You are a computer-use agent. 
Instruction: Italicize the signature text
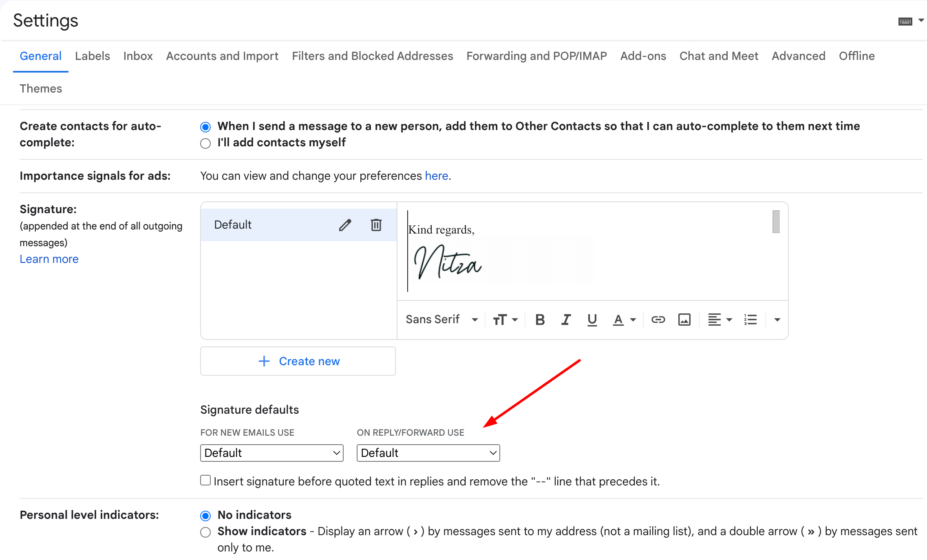point(566,320)
